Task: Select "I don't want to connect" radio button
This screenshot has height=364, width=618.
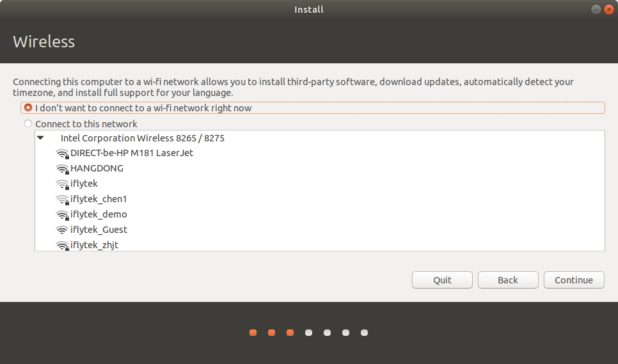Action: (x=28, y=107)
